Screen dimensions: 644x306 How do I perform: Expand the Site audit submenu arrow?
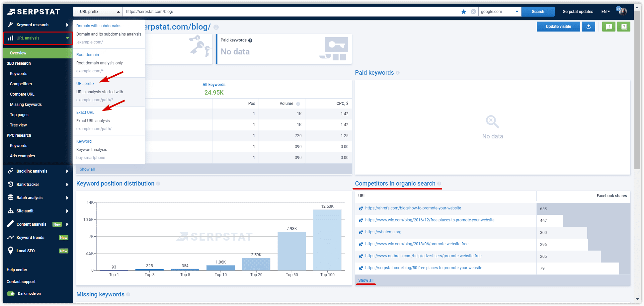tap(67, 211)
